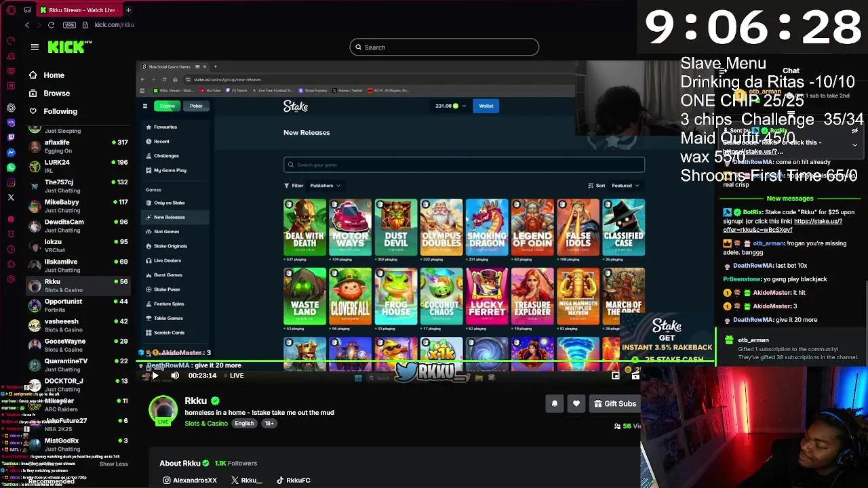Open the site security lock icon

click(x=85, y=25)
